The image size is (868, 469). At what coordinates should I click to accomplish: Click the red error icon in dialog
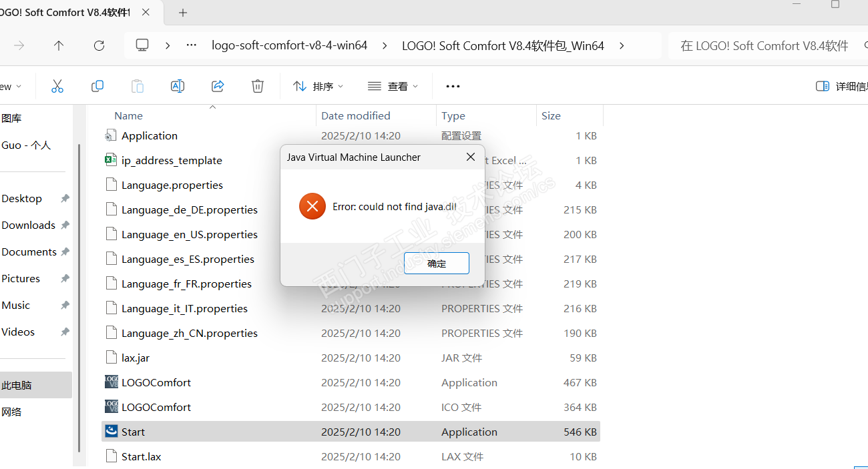click(x=312, y=206)
